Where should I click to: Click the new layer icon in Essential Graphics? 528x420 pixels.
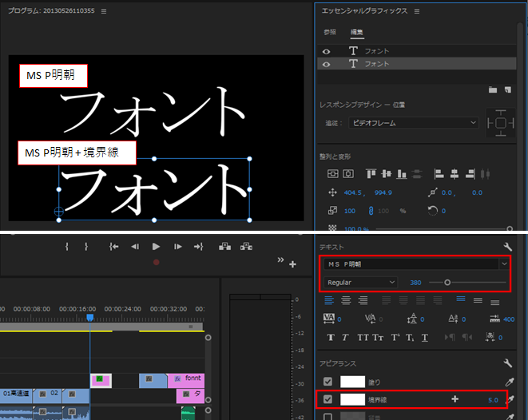pyautogui.click(x=508, y=89)
